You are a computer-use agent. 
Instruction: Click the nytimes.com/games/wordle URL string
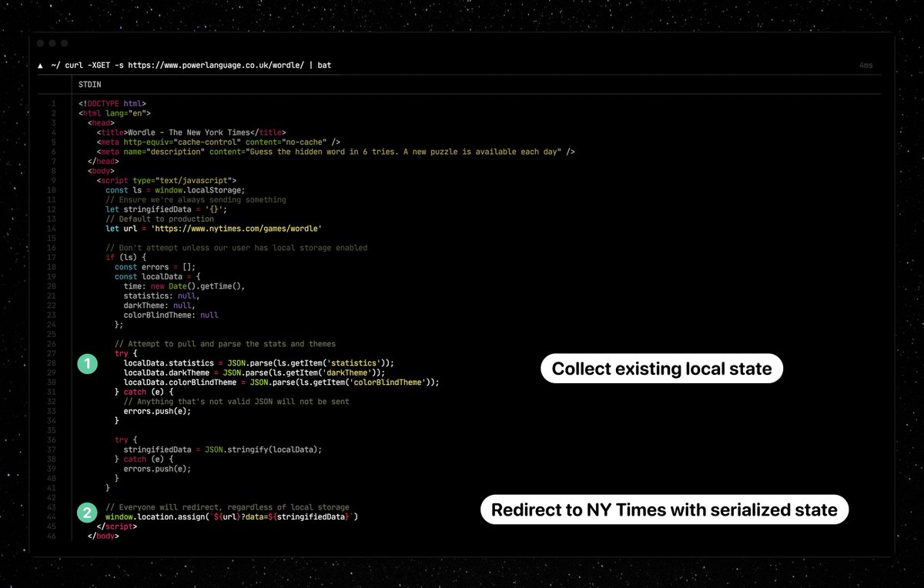click(236, 229)
